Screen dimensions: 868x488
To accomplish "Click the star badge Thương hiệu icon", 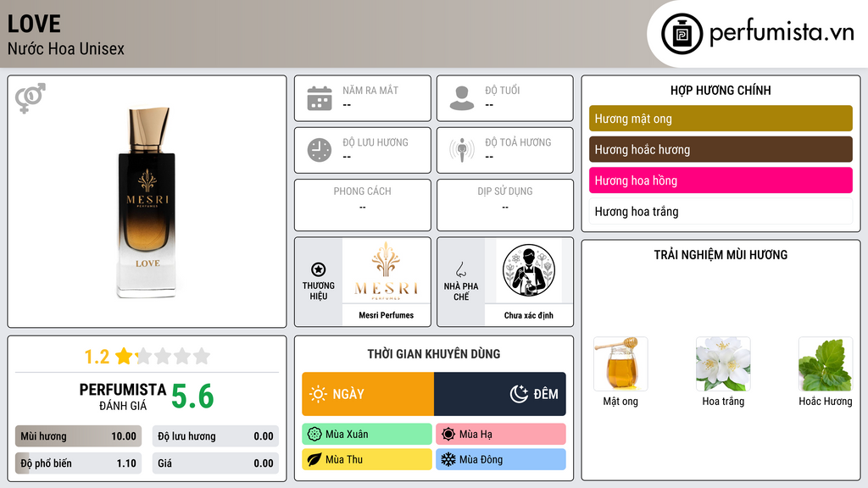I will coord(319,269).
